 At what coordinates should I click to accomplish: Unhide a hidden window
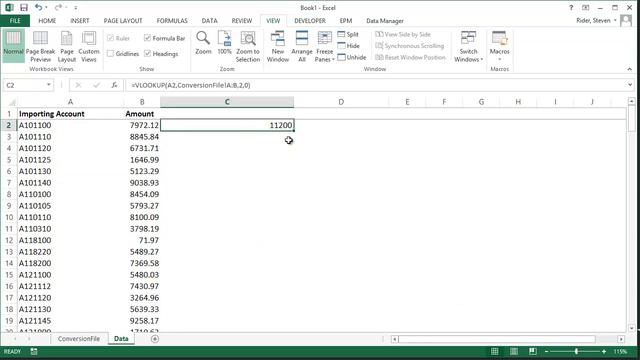click(x=352, y=57)
